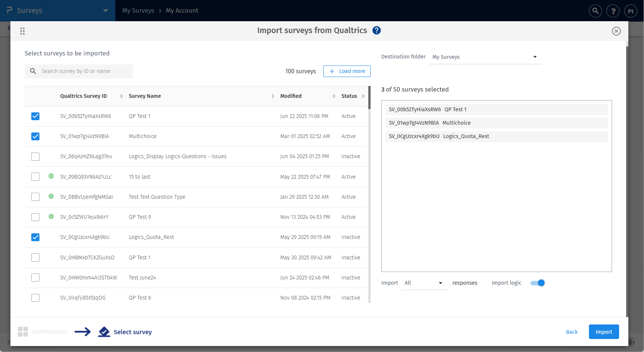The width and height of the screenshot is (644, 352).
Task: Click the blue help icon beside dialog title
Action: pos(377,31)
